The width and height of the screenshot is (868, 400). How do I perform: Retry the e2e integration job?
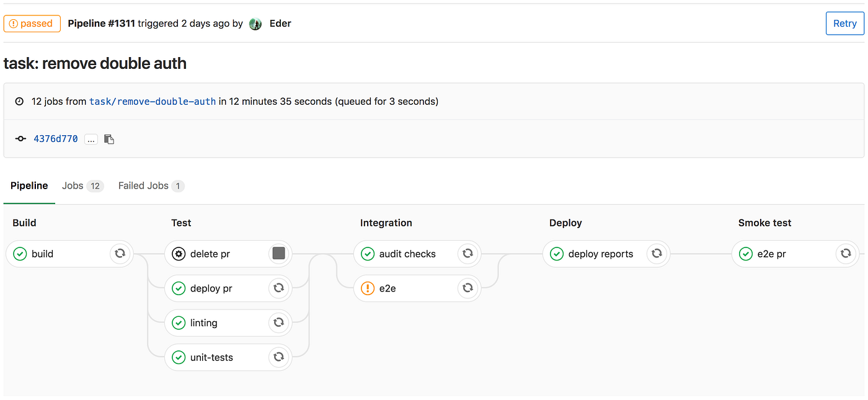click(468, 288)
